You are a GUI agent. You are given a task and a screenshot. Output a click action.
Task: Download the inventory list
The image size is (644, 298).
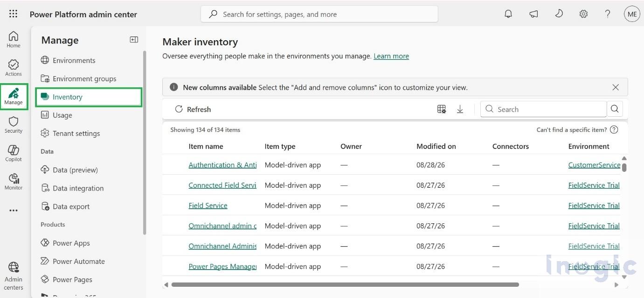[460, 109]
